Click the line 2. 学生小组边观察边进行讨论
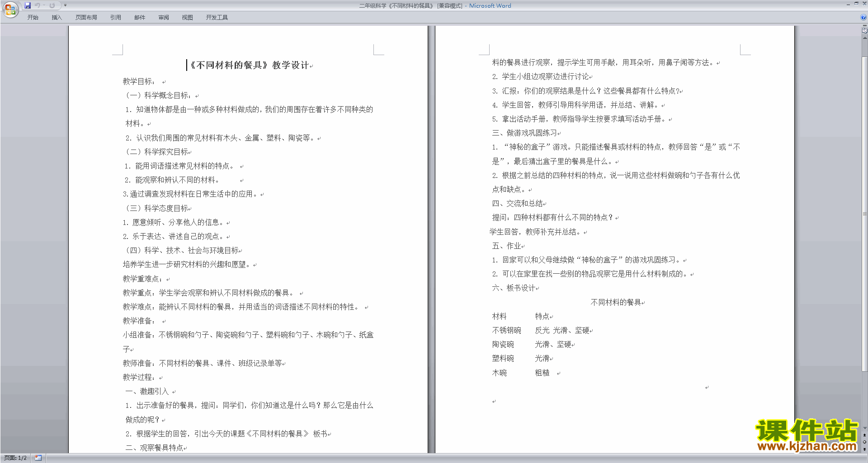The image size is (868, 463). click(x=541, y=76)
